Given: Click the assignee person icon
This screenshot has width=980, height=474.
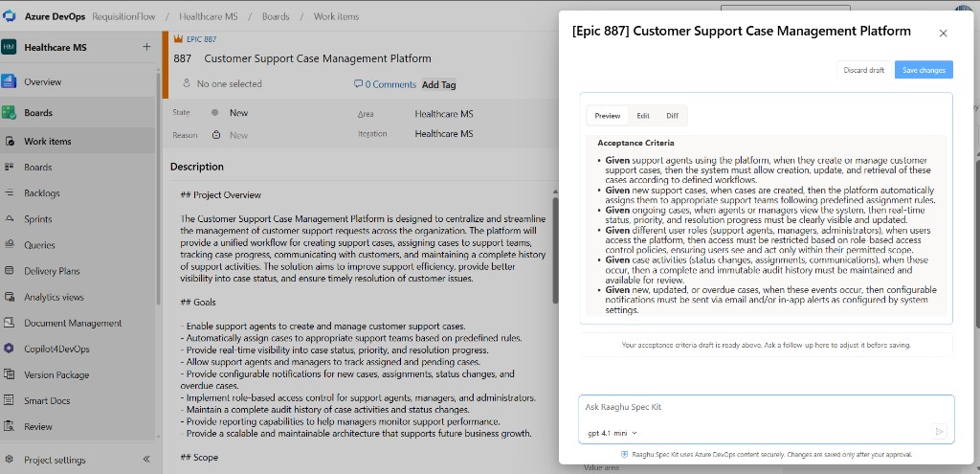Looking at the screenshot, I should point(187,83).
